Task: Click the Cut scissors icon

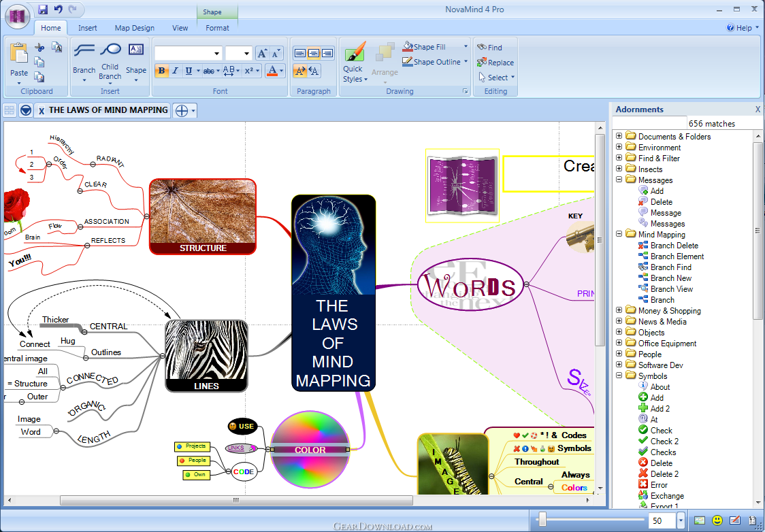Action: (x=39, y=48)
